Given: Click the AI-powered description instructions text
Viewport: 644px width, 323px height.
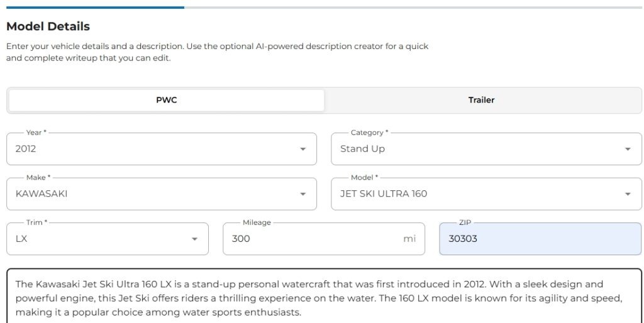Looking at the screenshot, I should coord(217,52).
